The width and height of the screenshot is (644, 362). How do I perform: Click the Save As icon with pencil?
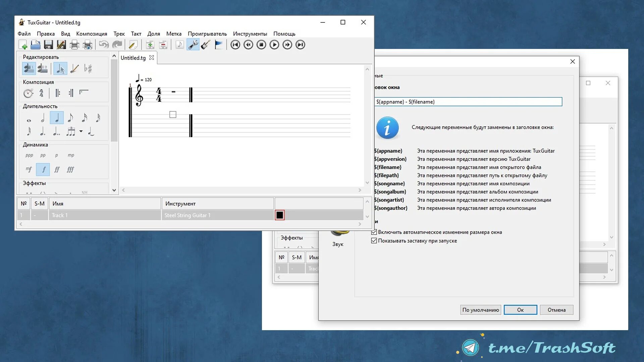(x=61, y=45)
